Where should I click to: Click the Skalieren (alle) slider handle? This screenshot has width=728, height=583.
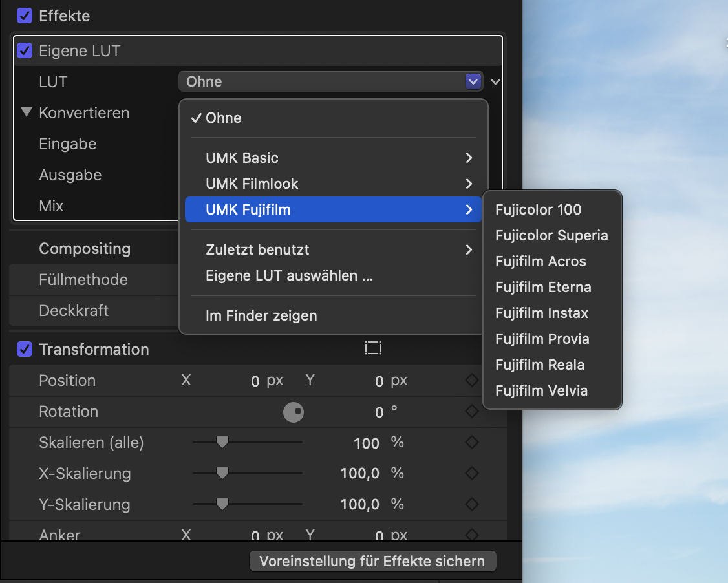pos(222,442)
